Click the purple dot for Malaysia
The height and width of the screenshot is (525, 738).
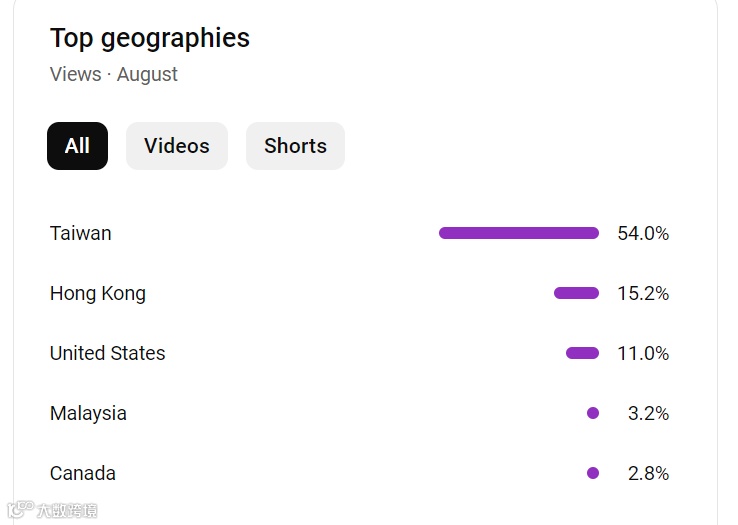tap(593, 413)
